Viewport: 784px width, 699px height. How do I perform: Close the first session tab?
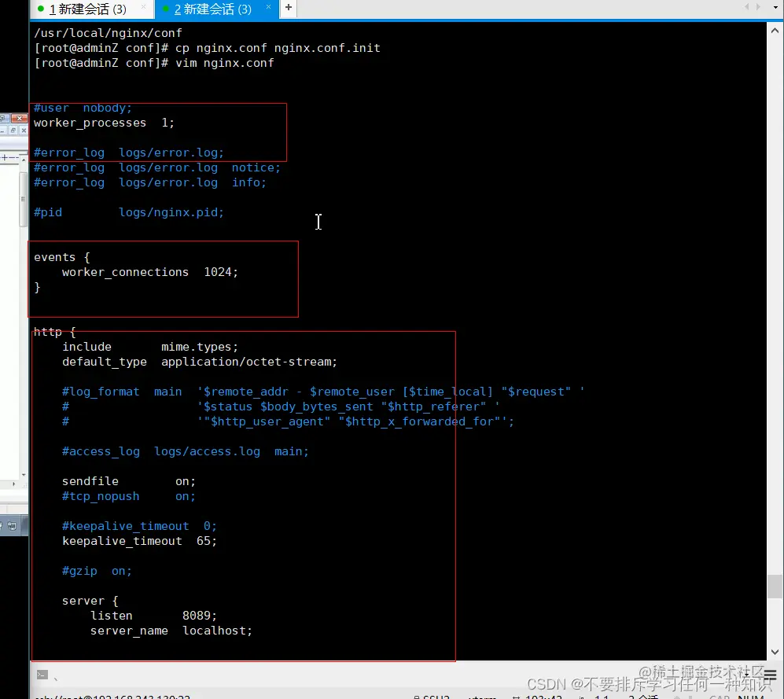[x=144, y=7]
